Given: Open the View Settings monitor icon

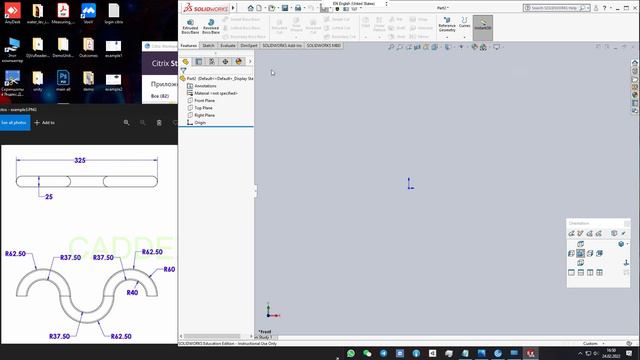Looking at the screenshot, I should coord(497,47).
